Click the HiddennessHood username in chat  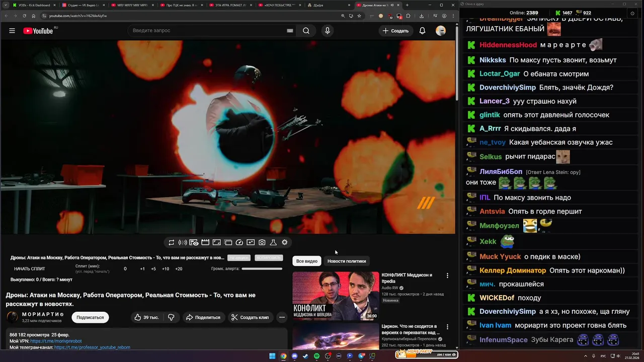[x=508, y=45]
